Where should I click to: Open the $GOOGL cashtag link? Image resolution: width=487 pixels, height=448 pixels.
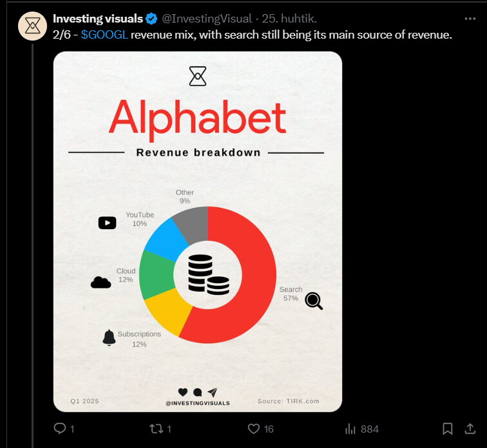104,35
